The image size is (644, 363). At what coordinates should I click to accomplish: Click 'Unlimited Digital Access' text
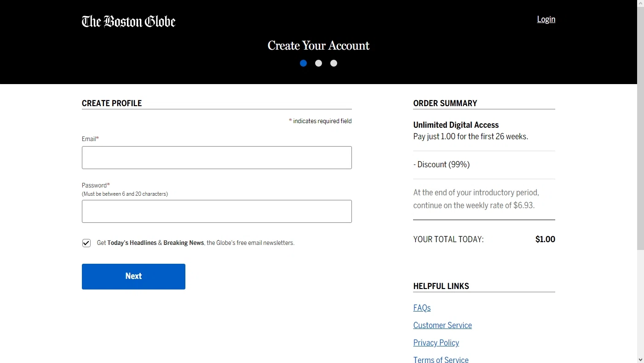tap(456, 125)
